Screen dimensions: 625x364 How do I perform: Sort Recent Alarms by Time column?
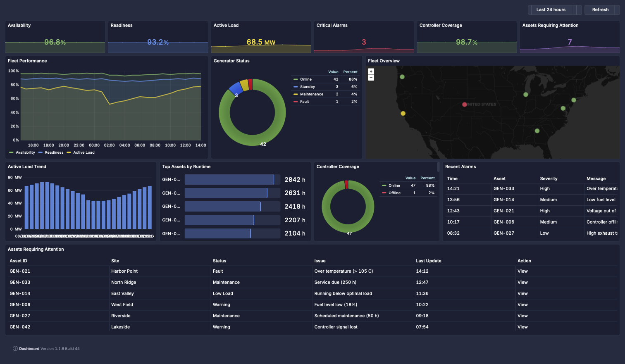pos(452,178)
